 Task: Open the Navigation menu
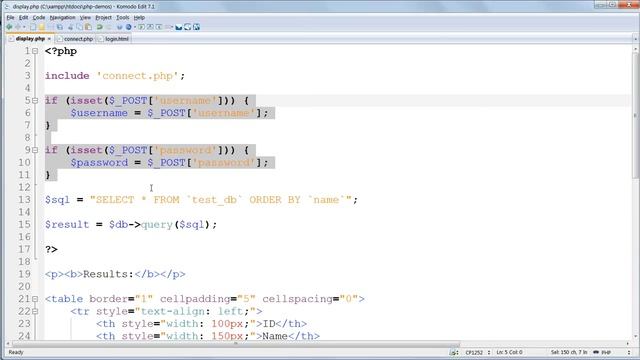click(x=62, y=18)
